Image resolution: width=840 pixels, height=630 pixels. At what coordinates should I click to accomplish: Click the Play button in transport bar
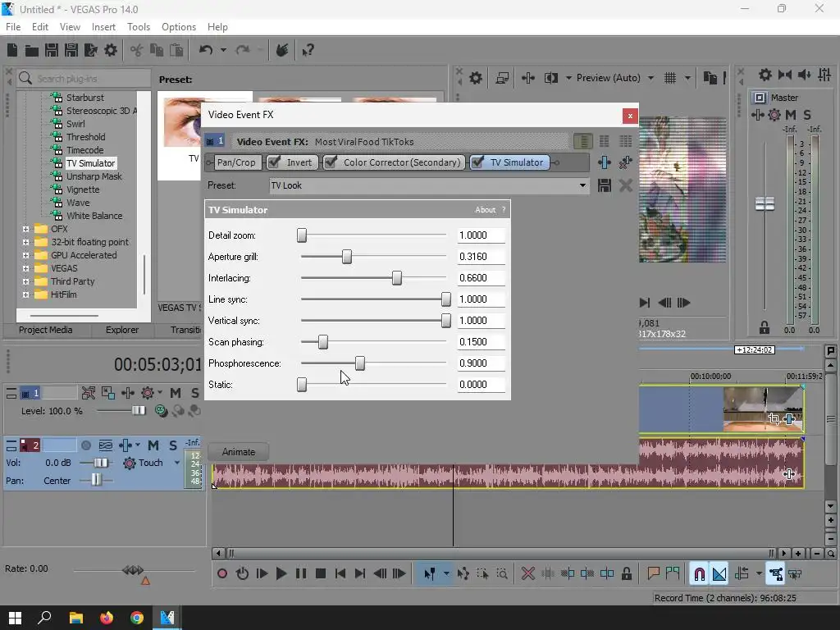point(281,573)
